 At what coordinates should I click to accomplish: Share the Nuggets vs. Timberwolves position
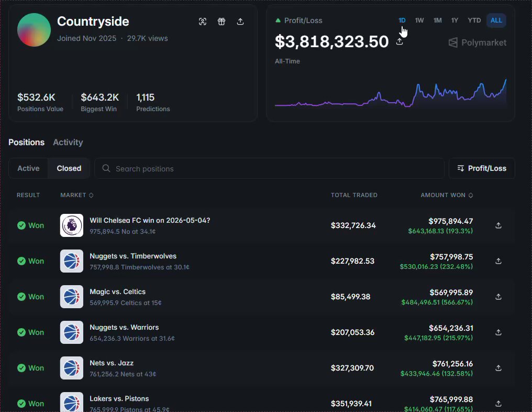(498, 261)
